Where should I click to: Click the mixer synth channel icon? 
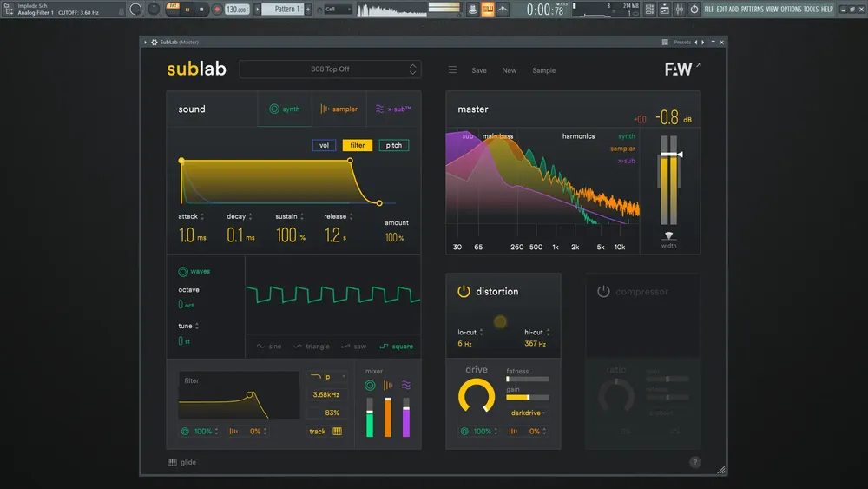point(370,386)
